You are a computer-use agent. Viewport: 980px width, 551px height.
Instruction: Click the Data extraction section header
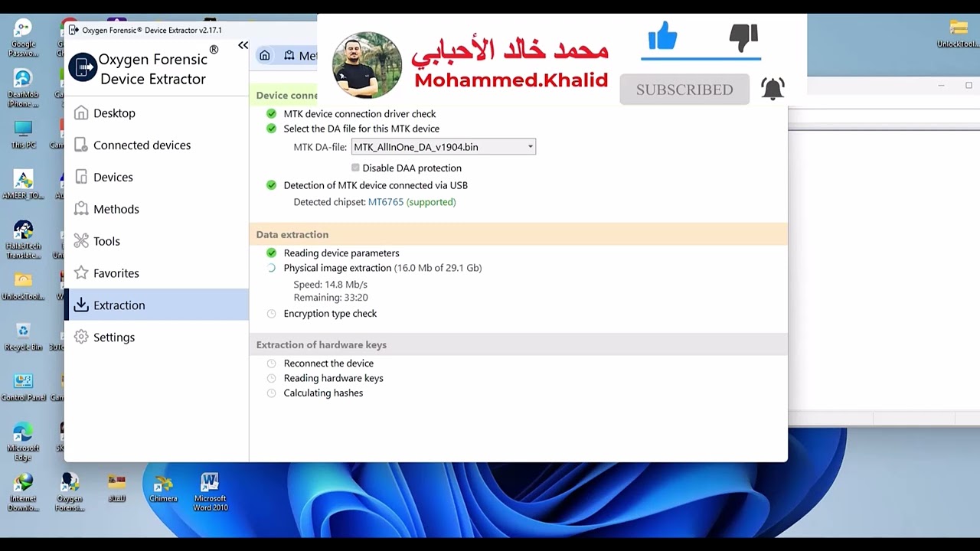tap(518, 234)
